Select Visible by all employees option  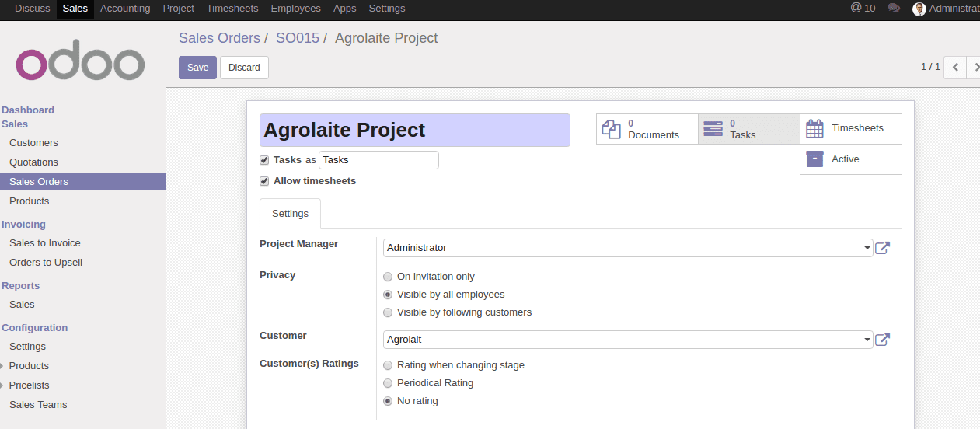[388, 295]
